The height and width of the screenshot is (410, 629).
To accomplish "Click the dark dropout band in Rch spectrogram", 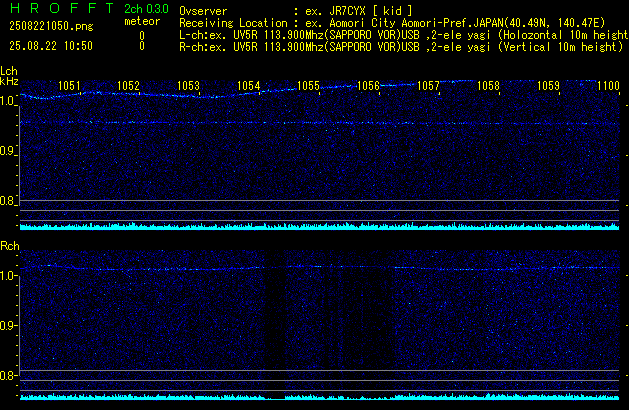I will click(x=275, y=323).
